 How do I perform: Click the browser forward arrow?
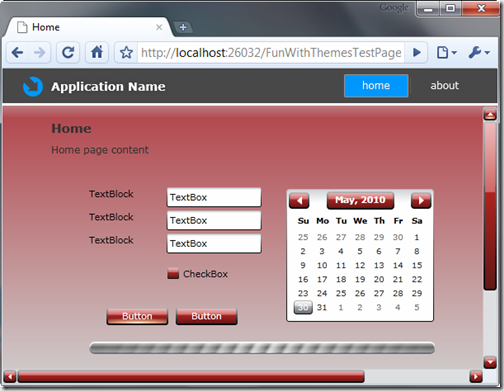click(40, 53)
